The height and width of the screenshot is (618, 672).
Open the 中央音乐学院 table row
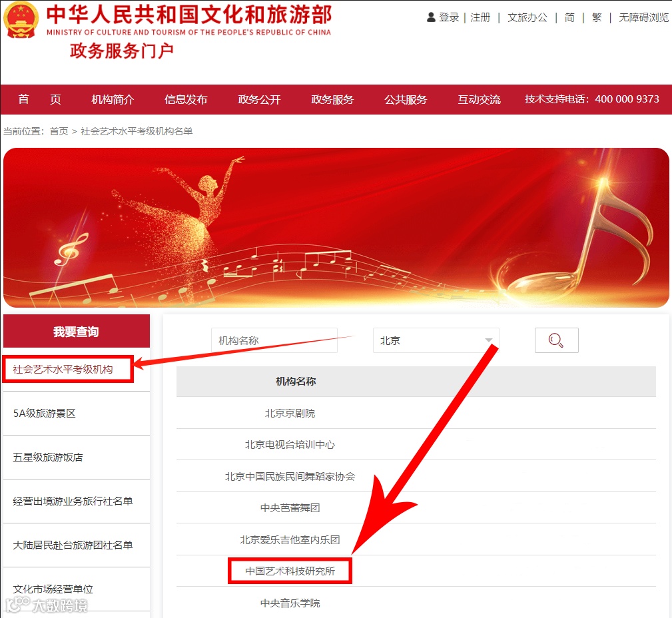pos(416,603)
